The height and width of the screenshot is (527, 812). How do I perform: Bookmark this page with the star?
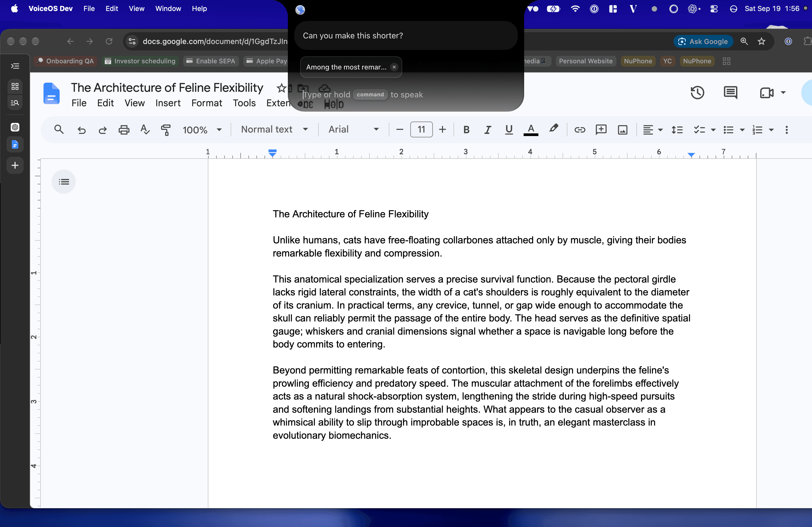tap(762, 42)
